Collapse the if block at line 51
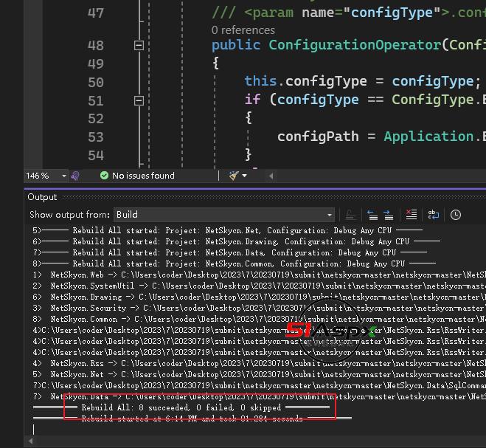Viewport: 486px width, 448px height. pyautogui.click(x=139, y=101)
